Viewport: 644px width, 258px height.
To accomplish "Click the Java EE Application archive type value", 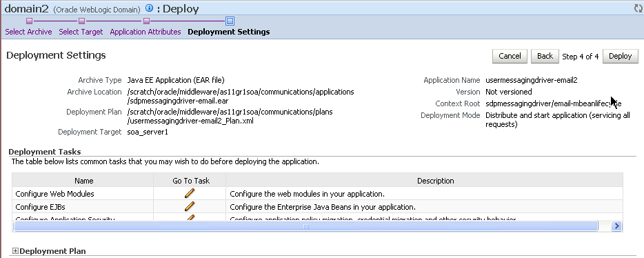I will [x=176, y=80].
